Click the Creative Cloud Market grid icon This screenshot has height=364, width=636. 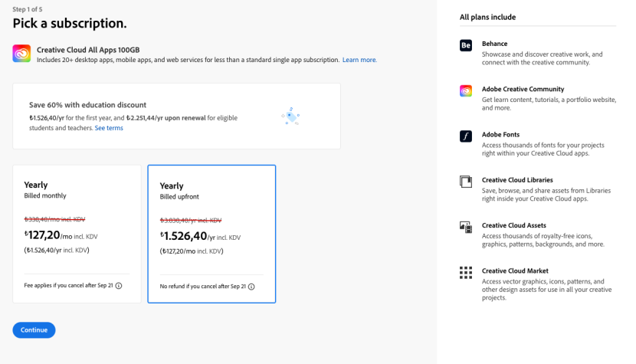pos(466,273)
